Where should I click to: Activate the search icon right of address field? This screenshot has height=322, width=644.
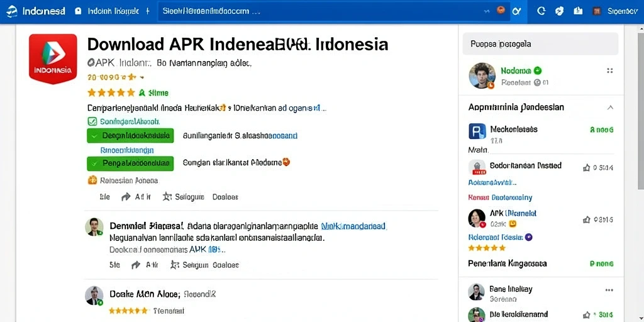tap(517, 11)
